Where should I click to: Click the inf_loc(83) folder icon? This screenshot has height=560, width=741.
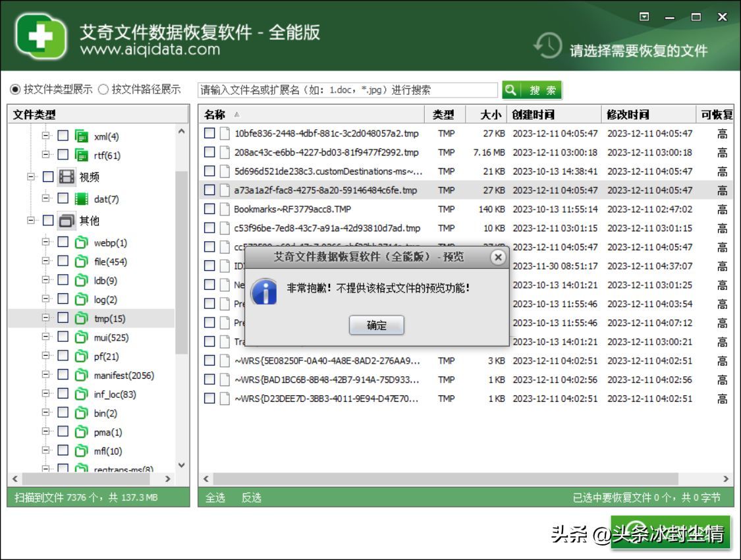[x=81, y=394]
